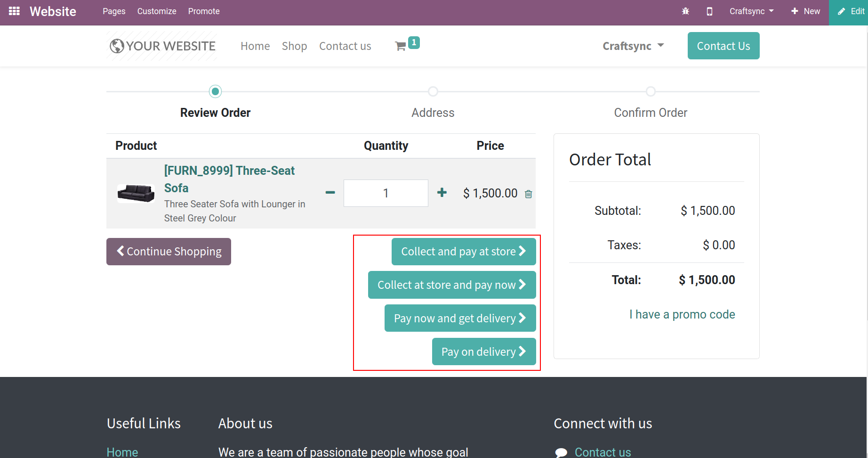Toggle mobile preview phone icon
The image size is (868, 458).
coord(709,11)
